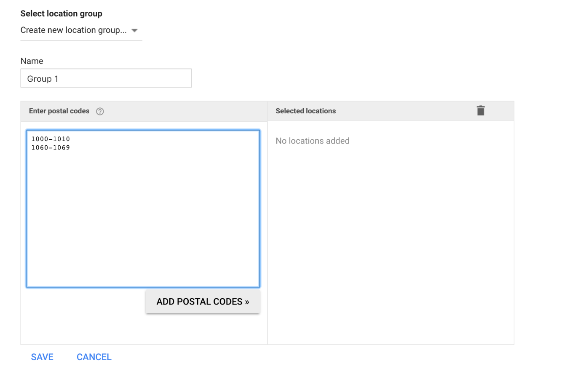Place cursor on the 1060-1069 postal range line

[x=51, y=148]
